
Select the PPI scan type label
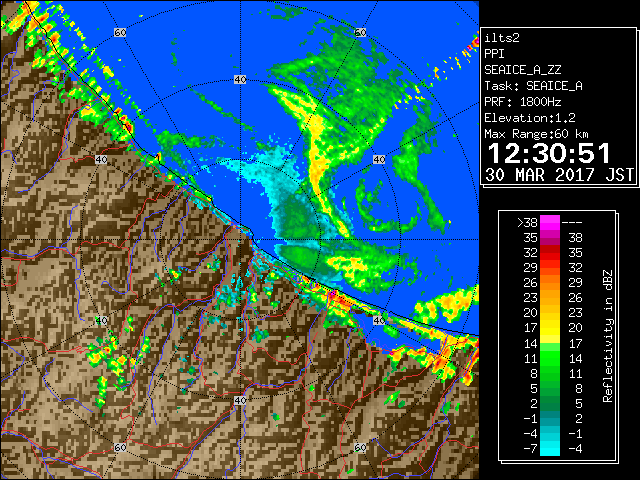point(494,54)
